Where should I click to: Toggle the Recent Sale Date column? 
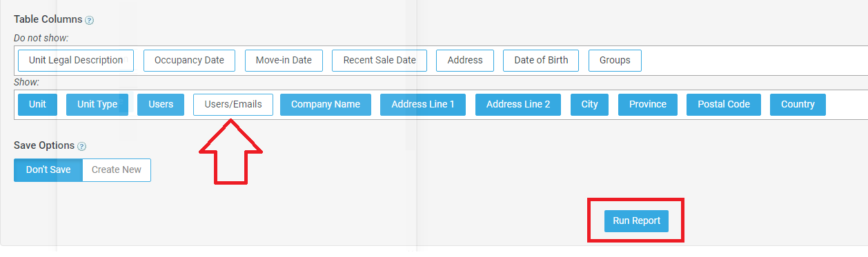pos(379,60)
